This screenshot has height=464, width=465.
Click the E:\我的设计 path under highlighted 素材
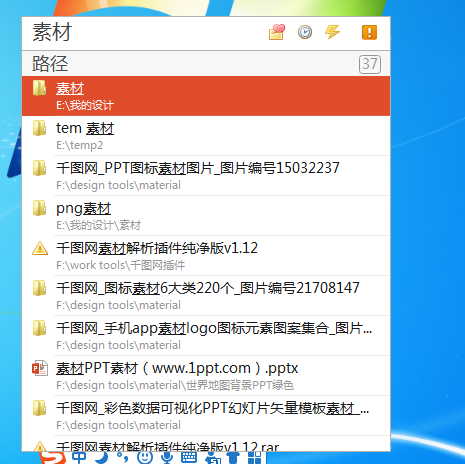click(x=85, y=105)
